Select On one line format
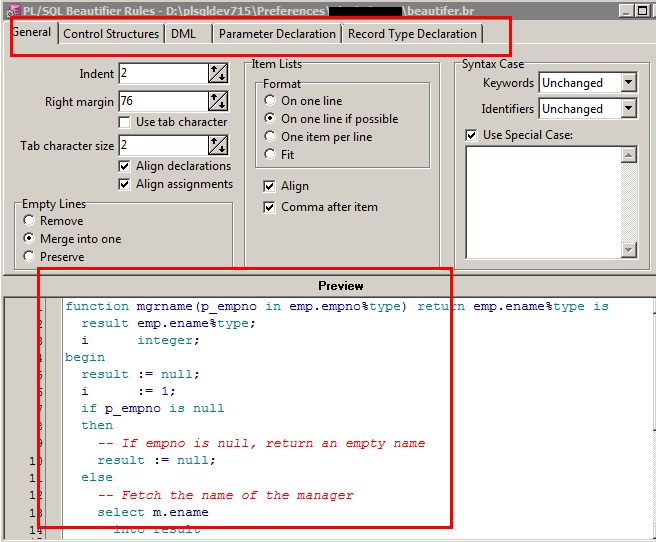 [270, 100]
